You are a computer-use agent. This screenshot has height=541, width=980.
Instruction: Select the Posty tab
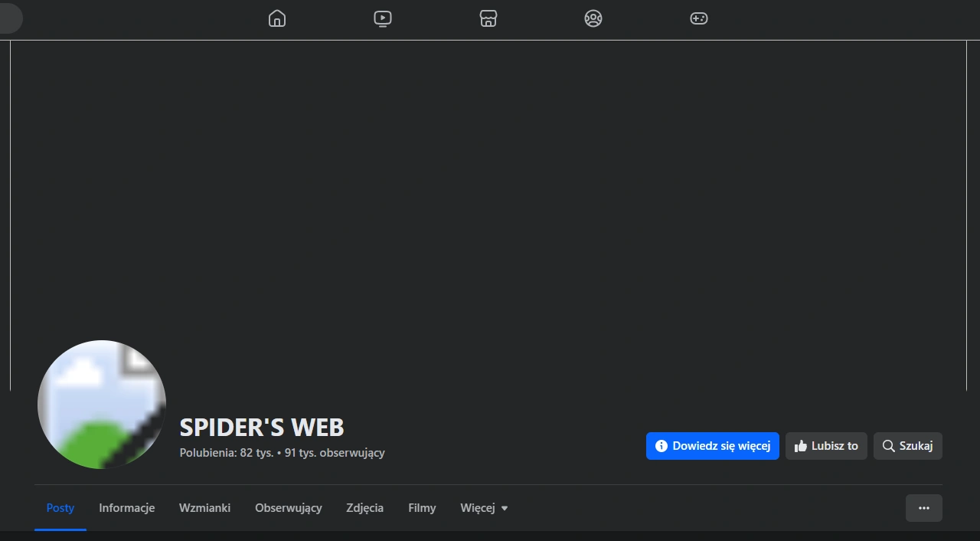pyautogui.click(x=60, y=508)
